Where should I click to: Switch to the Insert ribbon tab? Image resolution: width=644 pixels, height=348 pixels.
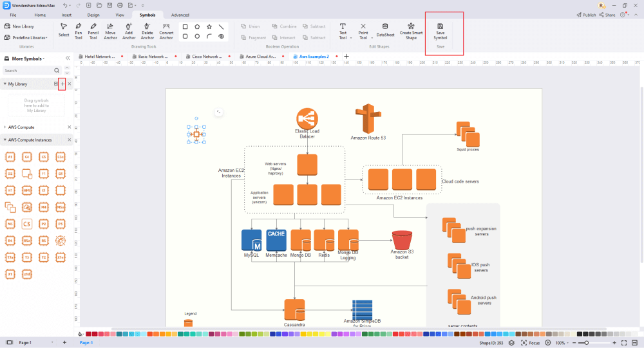(66, 15)
